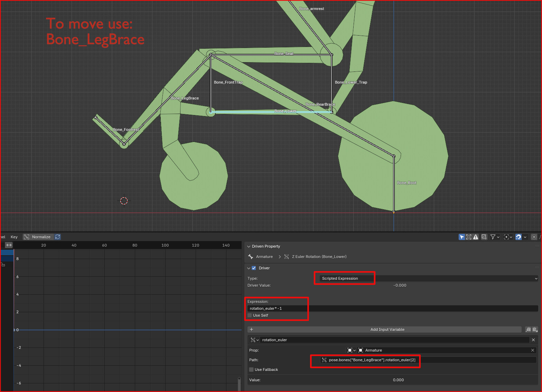542x392 pixels.
Task: Click the Bone_Root label in viewport
Action: 407,183
